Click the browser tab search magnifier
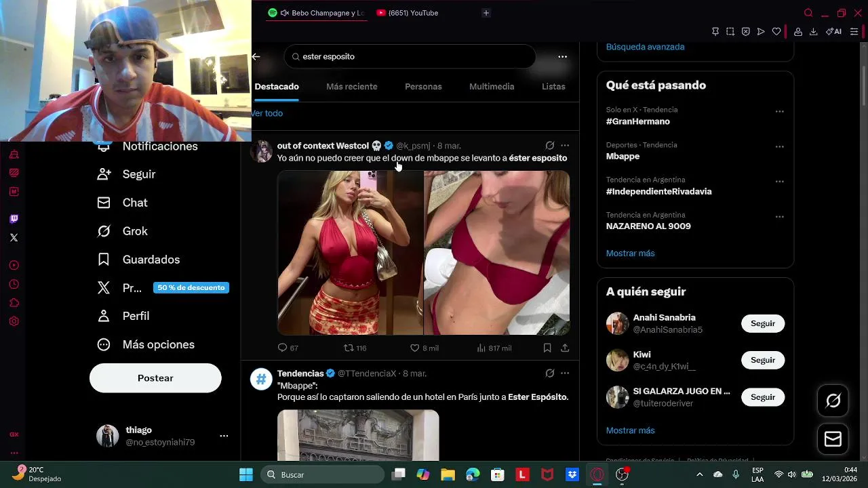The height and width of the screenshot is (488, 868). (808, 13)
